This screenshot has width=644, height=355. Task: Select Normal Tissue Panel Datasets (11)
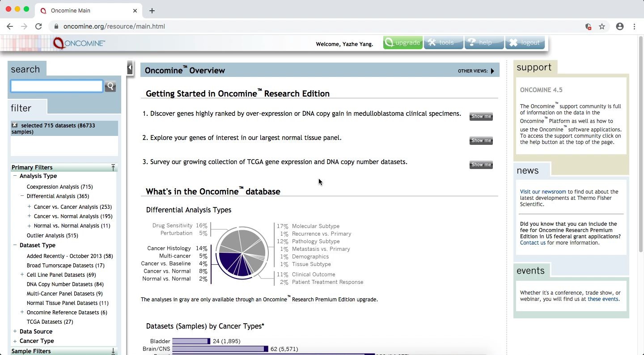point(68,303)
